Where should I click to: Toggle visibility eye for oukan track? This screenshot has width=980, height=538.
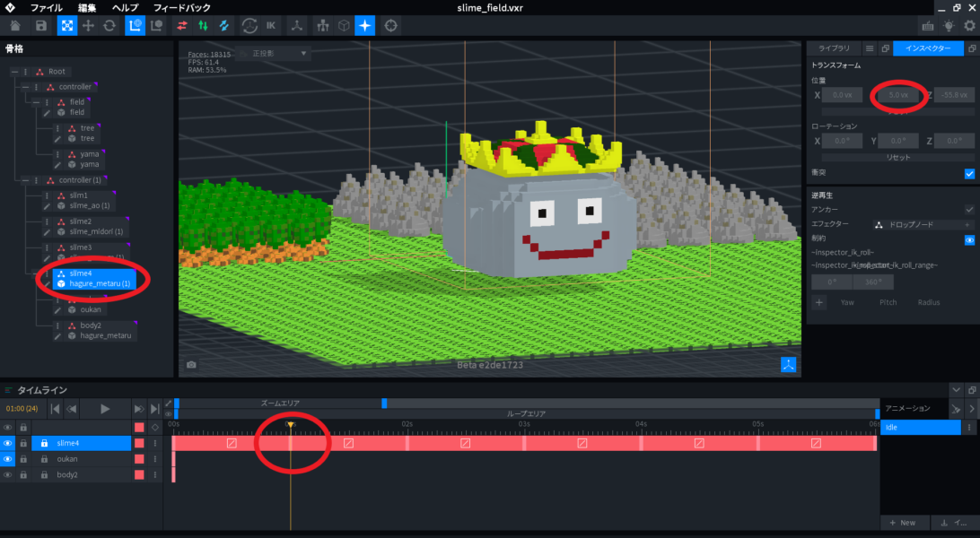click(7, 459)
